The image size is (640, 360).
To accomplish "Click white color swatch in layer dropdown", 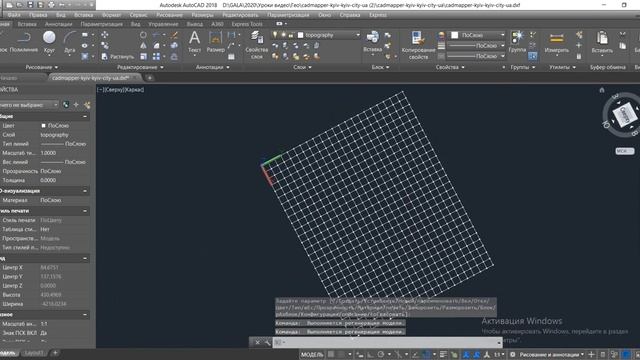I will coord(300,35).
